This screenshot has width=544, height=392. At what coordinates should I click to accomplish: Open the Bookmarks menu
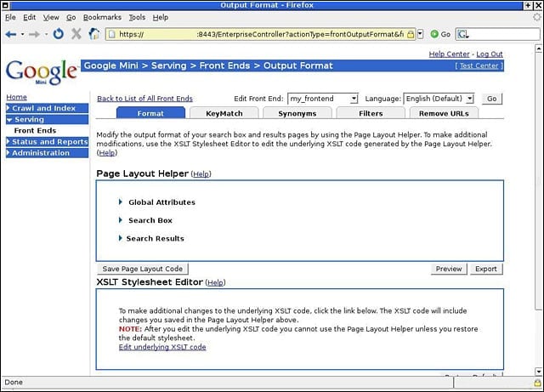point(102,17)
